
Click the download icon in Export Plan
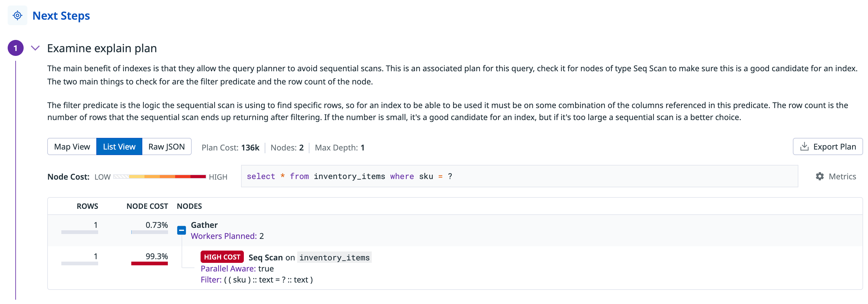tap(804, 146)
